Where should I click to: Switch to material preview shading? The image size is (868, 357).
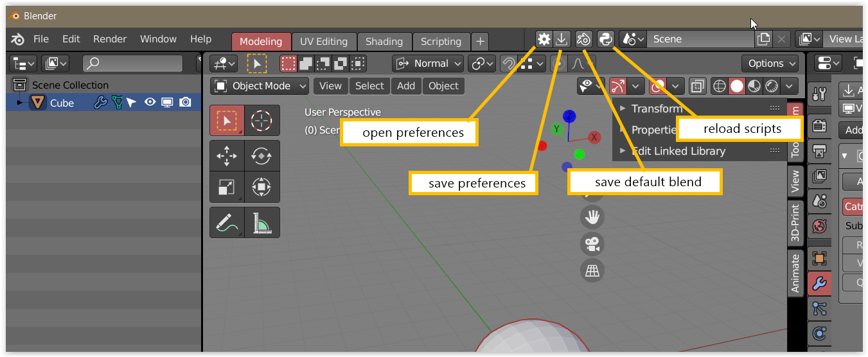(x=754, y=85)
